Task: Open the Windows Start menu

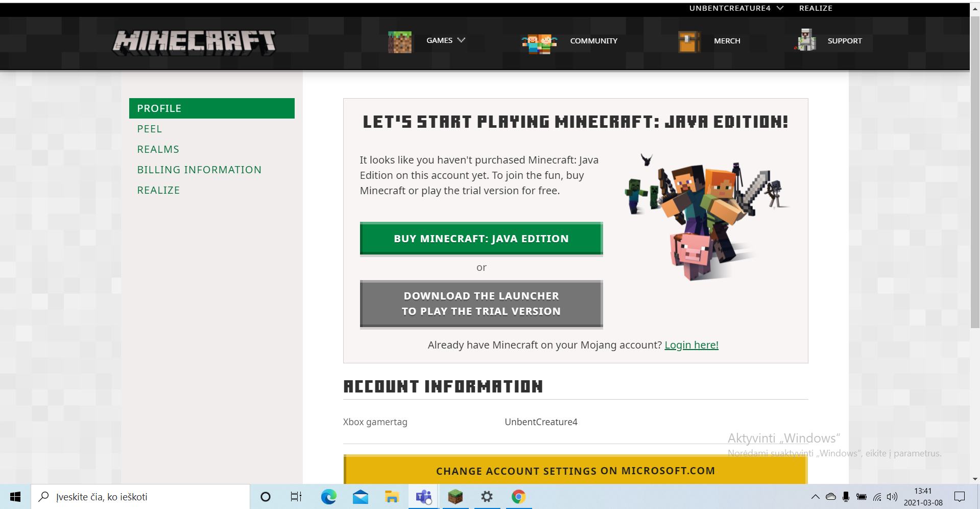Action: pos(15,497)
